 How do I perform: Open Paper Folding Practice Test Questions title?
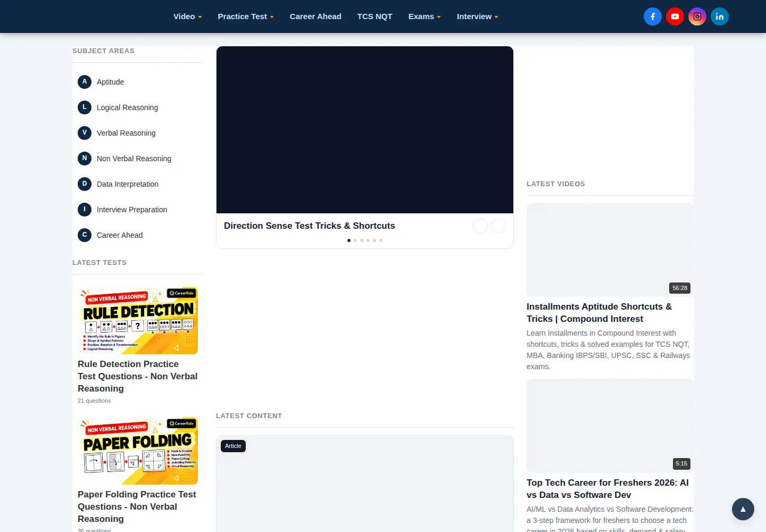coord(138,506)
